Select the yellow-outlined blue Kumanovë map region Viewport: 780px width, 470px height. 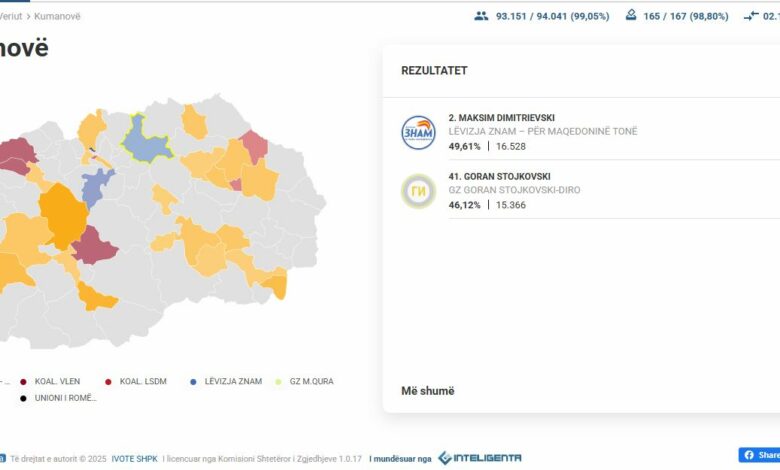click(x=147, y=139)
